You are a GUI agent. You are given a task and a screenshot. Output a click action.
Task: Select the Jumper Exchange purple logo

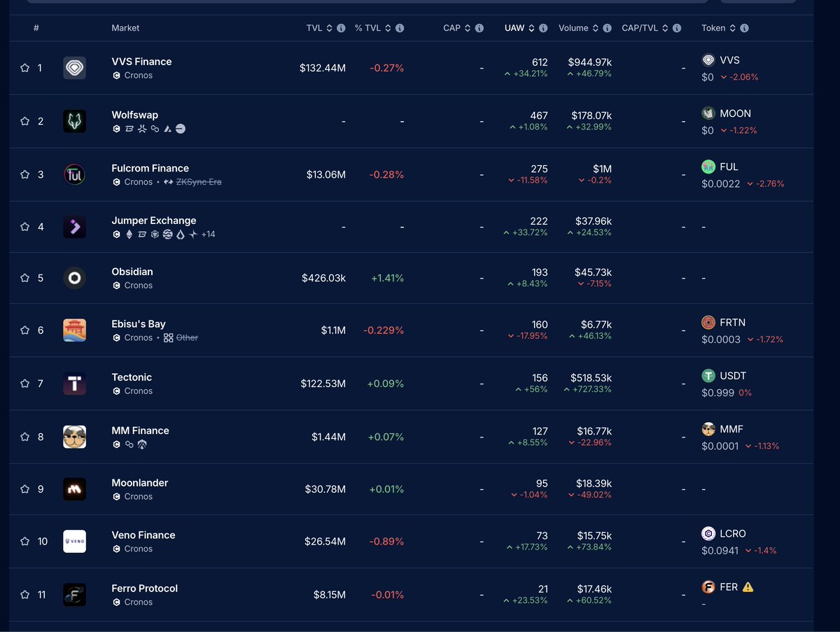coord(74,227)
